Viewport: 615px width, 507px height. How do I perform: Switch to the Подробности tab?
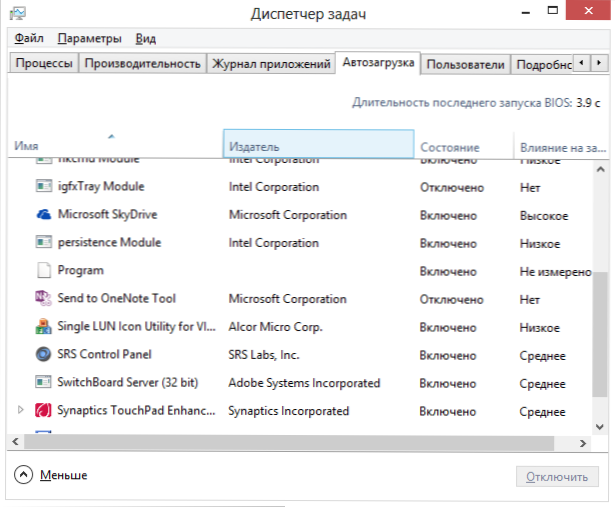tap(544, 64)
